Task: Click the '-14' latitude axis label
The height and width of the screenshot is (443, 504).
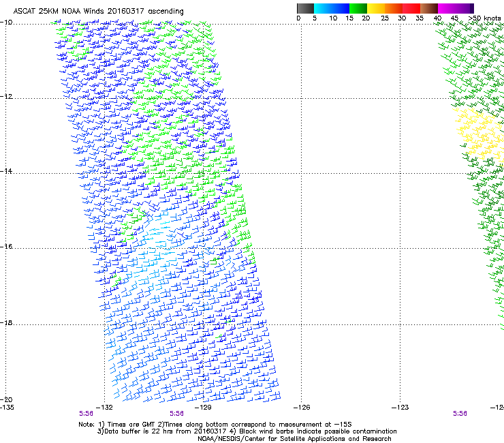Action: pos(6,171)
